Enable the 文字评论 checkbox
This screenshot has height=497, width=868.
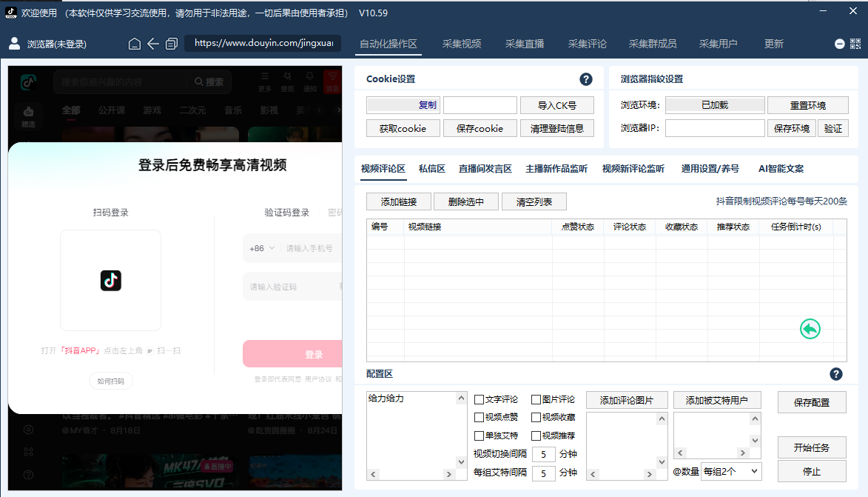(x=480, y=399)
